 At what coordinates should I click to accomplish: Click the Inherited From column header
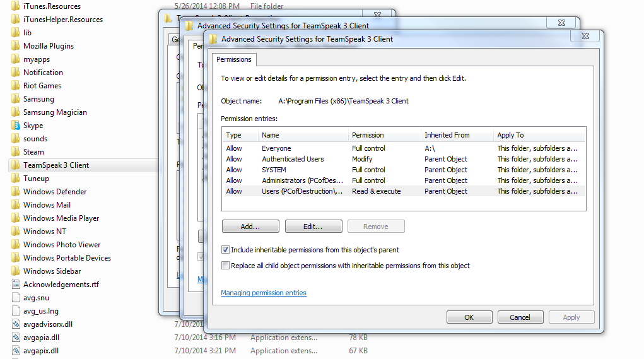click(x=457, y=135)
